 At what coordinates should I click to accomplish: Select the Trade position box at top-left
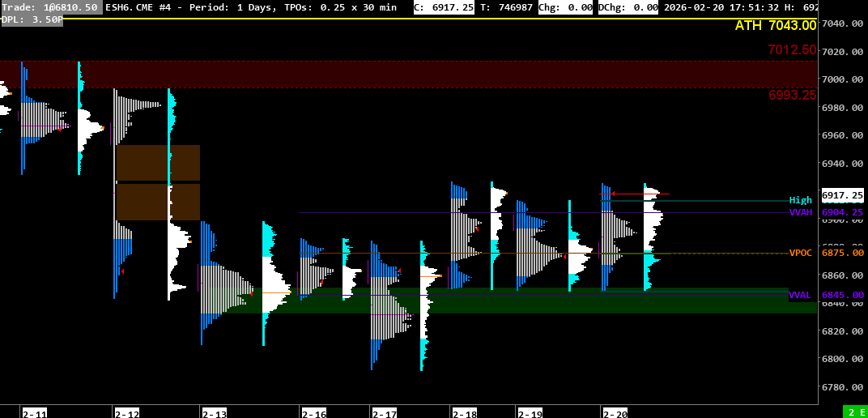50,7
